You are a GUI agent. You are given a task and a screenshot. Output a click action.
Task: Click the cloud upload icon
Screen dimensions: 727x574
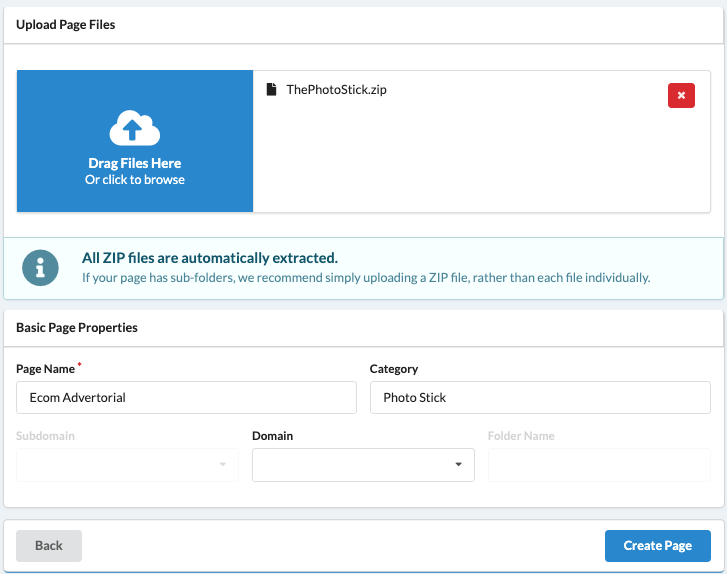[134, 128]
